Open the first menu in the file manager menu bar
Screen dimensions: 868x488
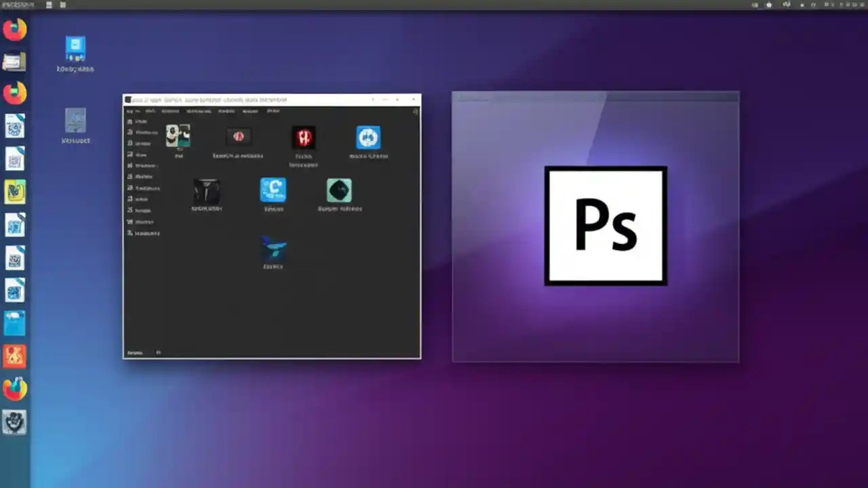coord(132,111)
